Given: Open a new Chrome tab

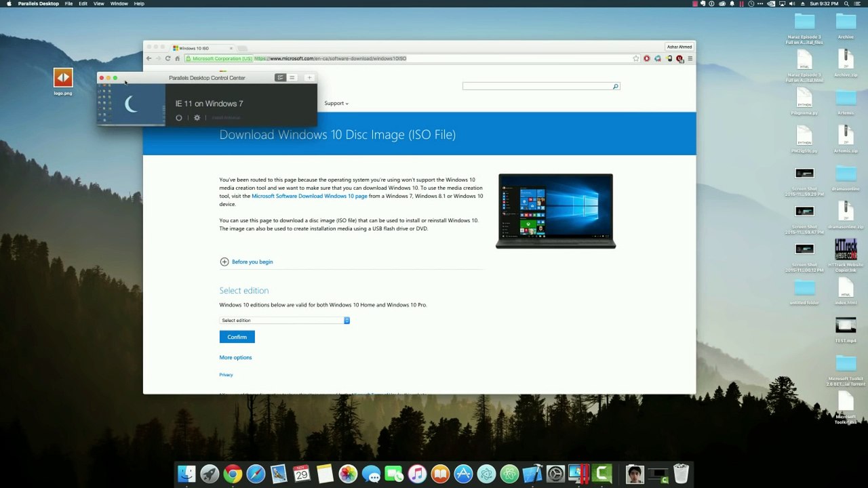Looking at the screenshot, I should coord(243,49).
